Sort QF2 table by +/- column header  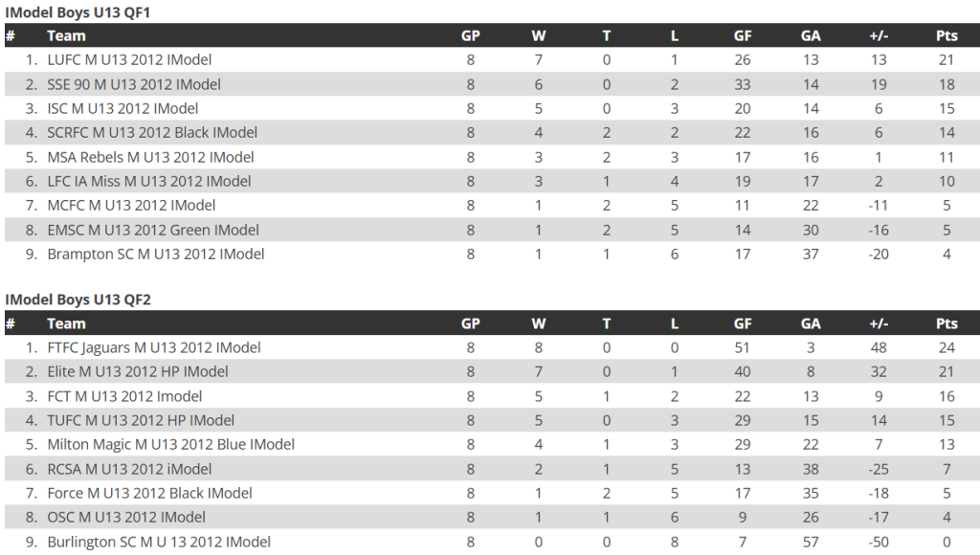(879, 323)
